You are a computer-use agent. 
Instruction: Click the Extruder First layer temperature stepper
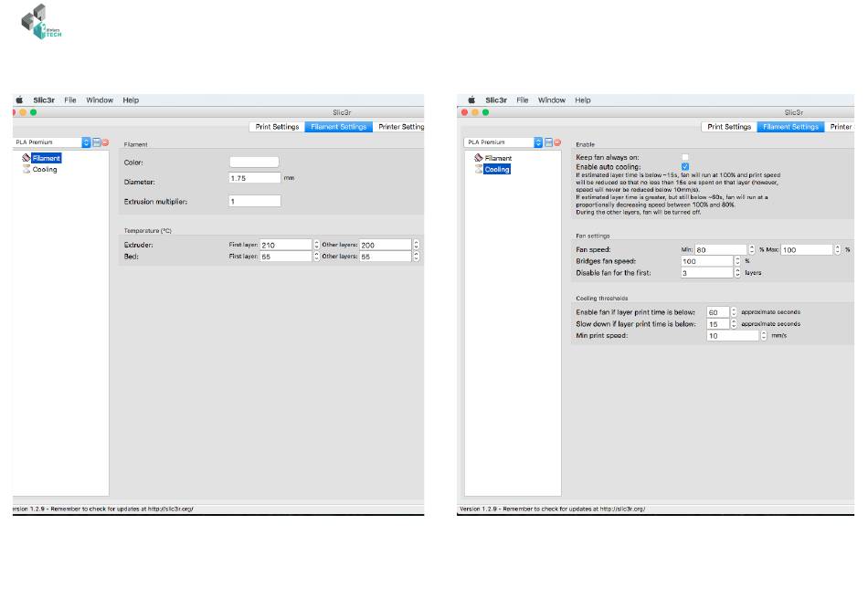tap(317, 245)
